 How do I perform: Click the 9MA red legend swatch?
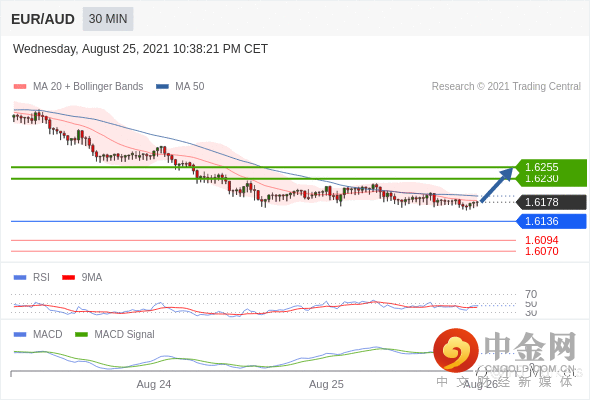(68, 278)
